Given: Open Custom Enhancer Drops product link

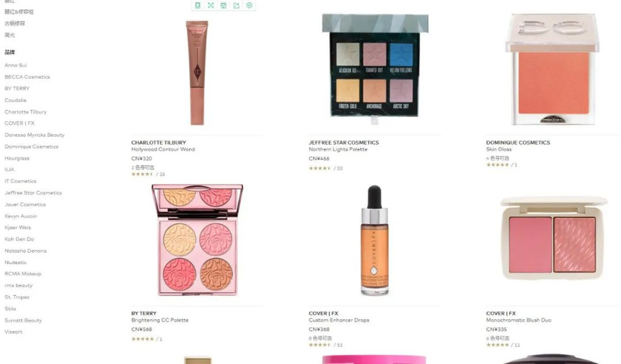Looking at the screenshot, I should [339, 320].
